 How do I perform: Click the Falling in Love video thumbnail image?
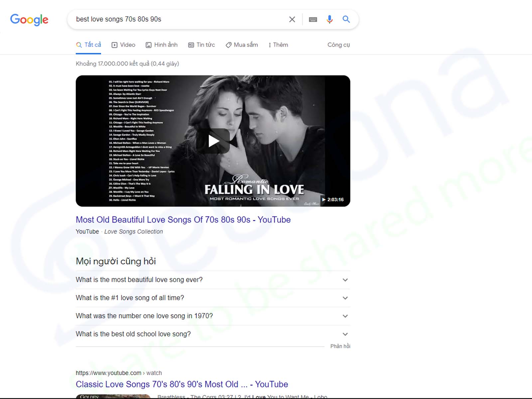(x=213, y=141)
